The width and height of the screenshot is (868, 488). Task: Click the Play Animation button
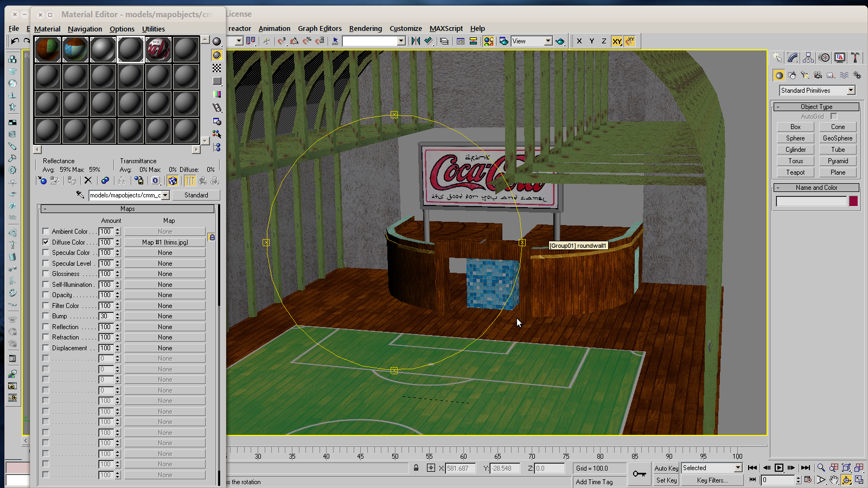pyautogui.click(x=779, y=467)
